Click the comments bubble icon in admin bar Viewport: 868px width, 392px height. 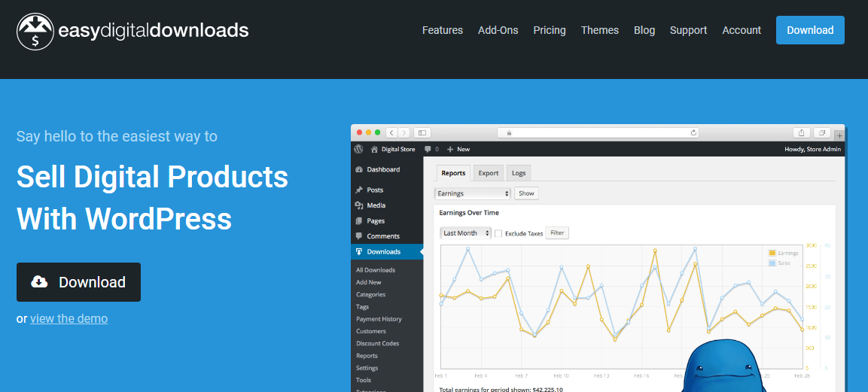(428, 149)
